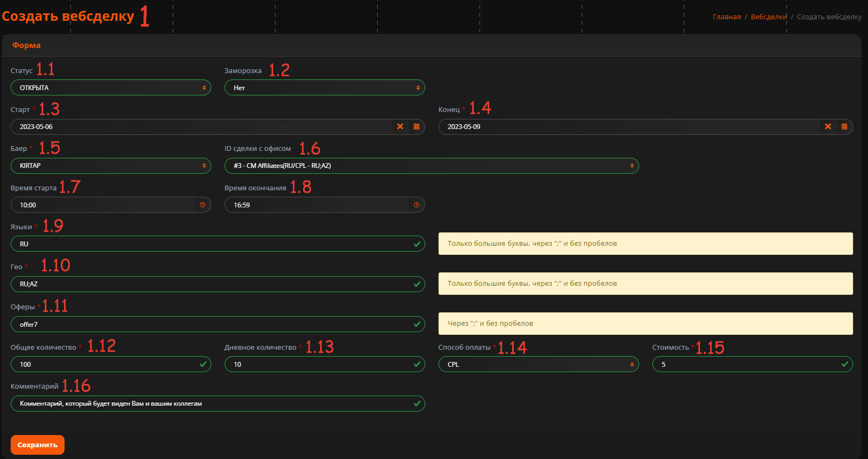This screenshot has height=459, width=868.
Task: Click the ID сделки с офисом label
Action: pyautogui.click(x=258, y=149)
